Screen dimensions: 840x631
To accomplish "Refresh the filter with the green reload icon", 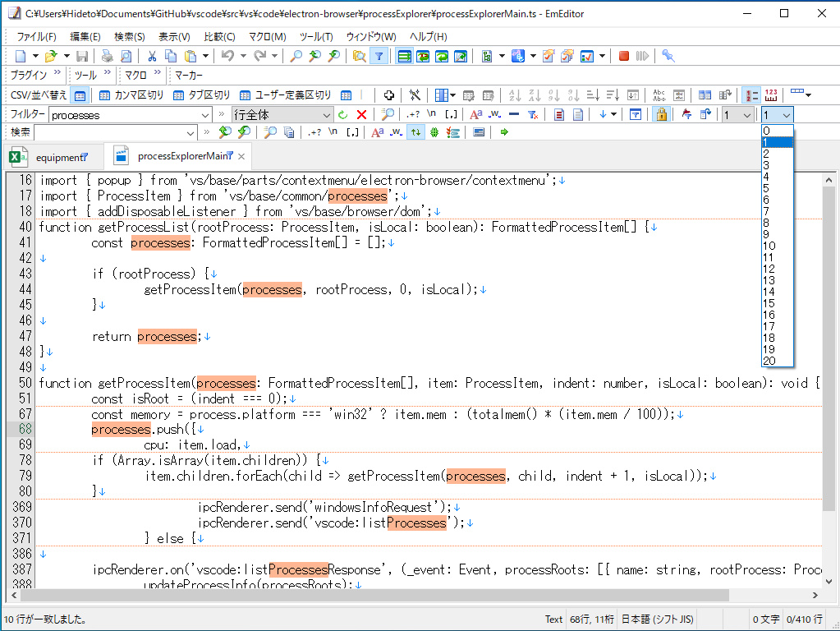I will coord(343,114).
